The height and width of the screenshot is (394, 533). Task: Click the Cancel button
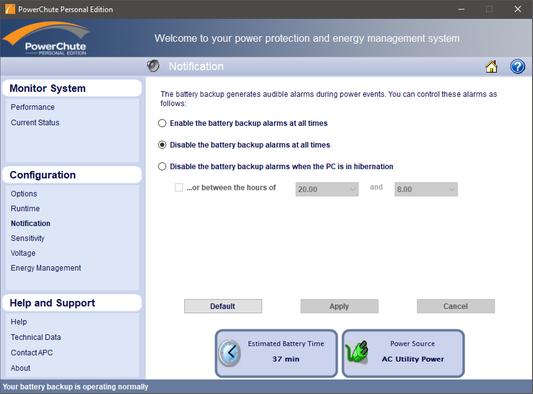point(456,306)
